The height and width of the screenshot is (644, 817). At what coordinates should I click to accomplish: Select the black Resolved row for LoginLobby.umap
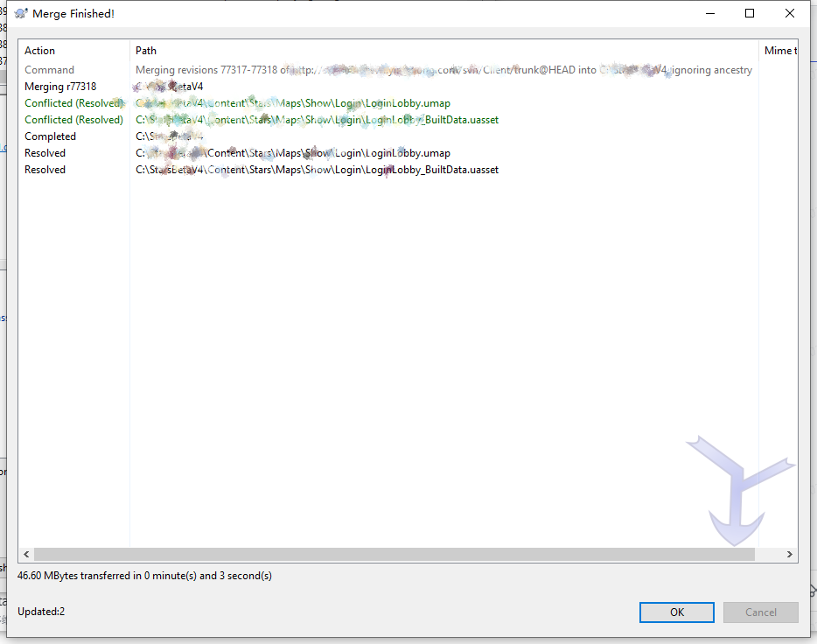point(45,153)
